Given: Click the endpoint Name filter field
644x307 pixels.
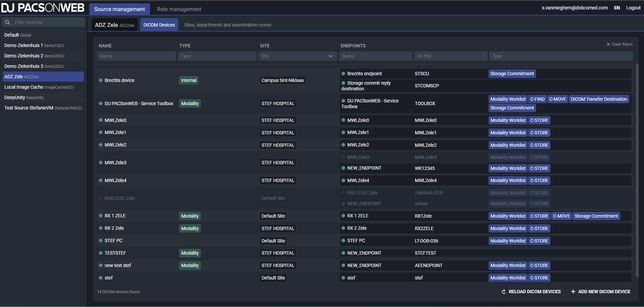Looking at the screenshot, I should point(376,56).
